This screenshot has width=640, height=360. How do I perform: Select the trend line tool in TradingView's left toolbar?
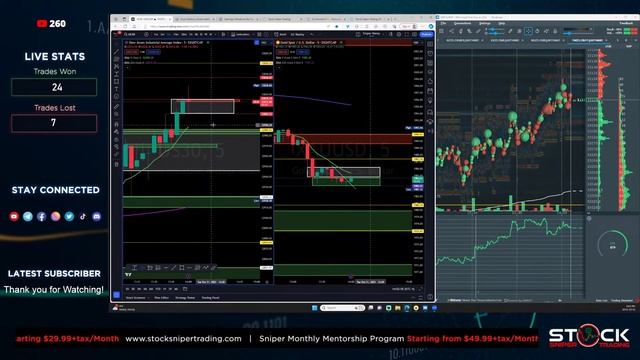pos(116,52)
